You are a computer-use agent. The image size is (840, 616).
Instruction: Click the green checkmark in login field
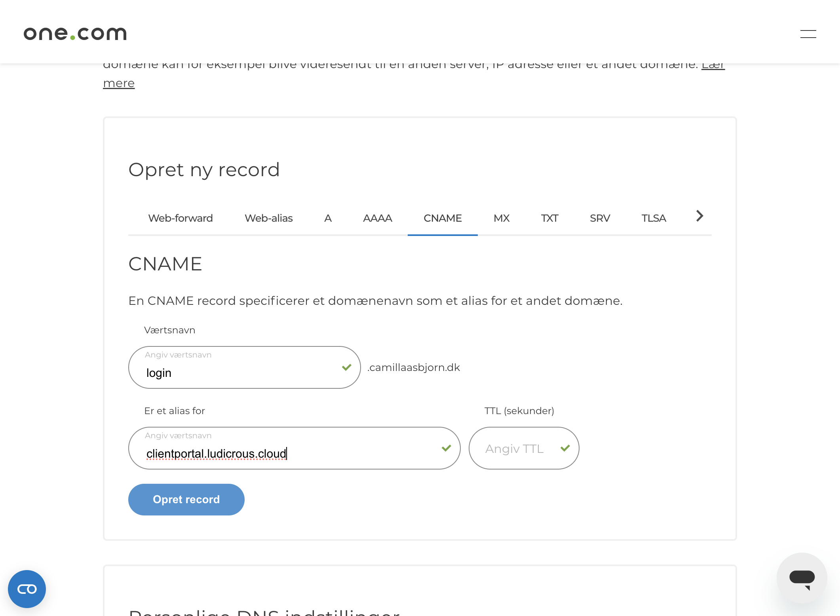[x=346, y=367]
